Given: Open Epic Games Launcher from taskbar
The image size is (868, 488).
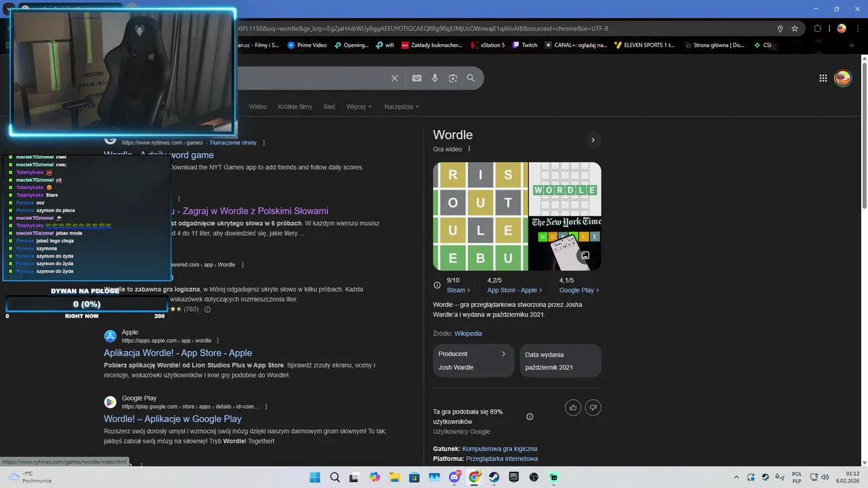Looking at the screenshot, I should point(514,477).
